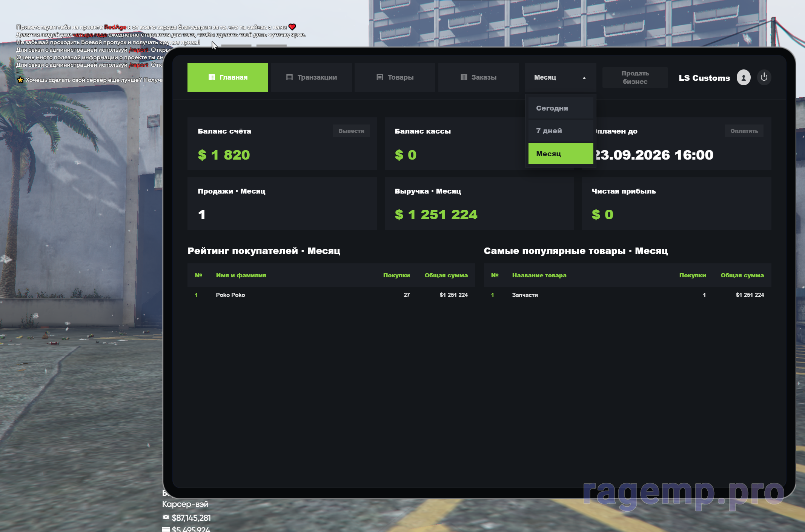Click the cash money icon in HUD
Image resolution: width=805 pixels, height=532 pixels.
click(x=166, y=517)
